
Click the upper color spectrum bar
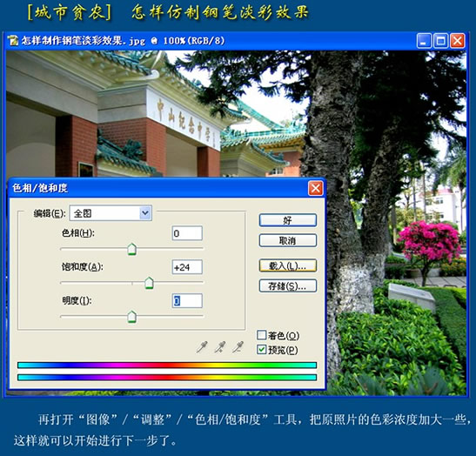pyautogui.click(x=167, y=365)
